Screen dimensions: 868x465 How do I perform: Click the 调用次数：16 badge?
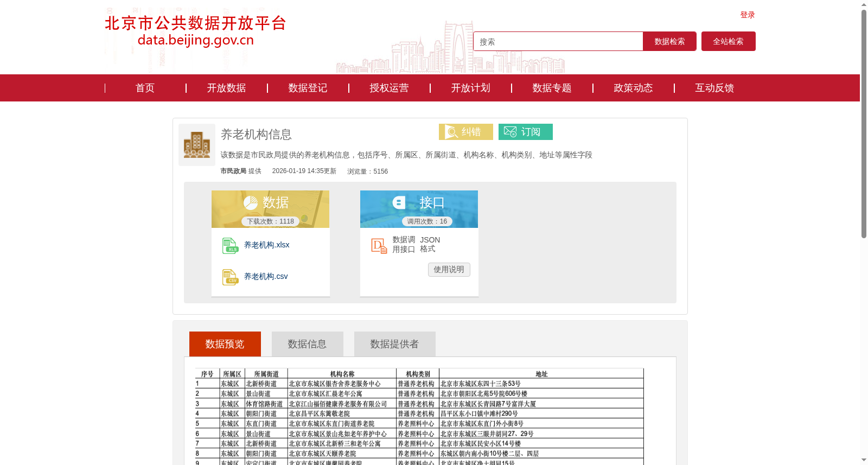click(x=427, y=221)
